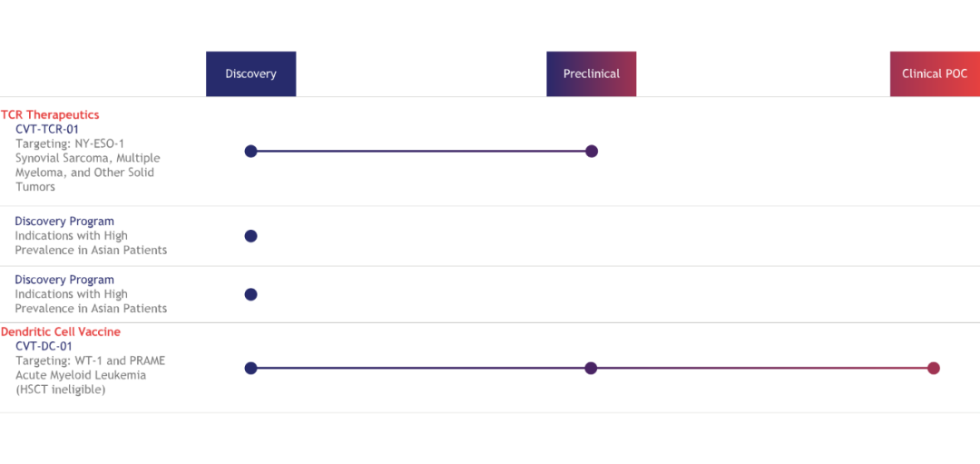Click the Discovery stage header box

(x=250, y=74)
